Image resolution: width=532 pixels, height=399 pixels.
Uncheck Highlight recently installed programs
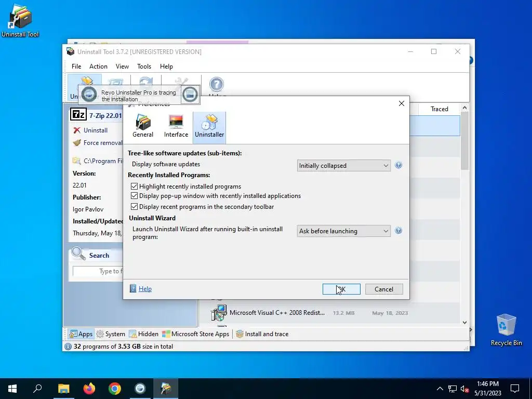135,187
